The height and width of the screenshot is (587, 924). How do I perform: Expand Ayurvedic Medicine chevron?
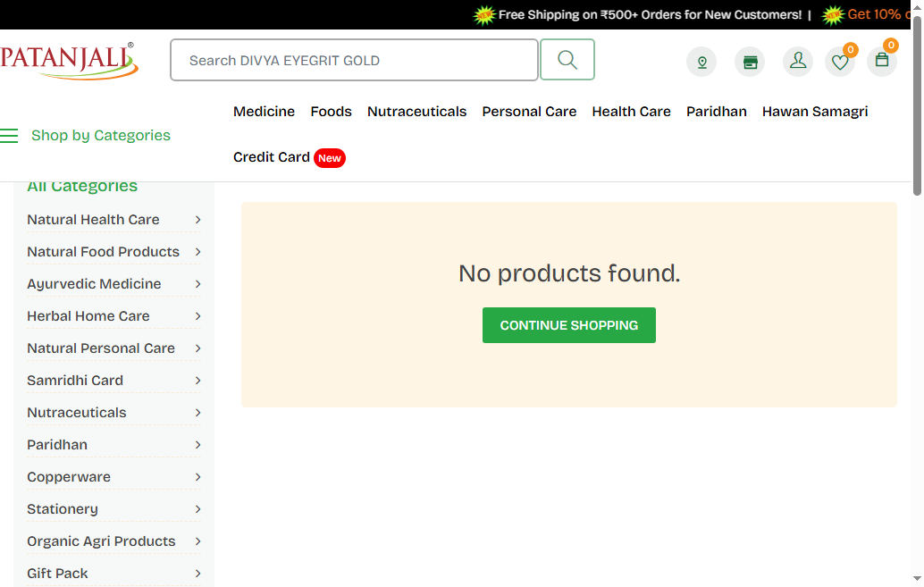pos(198,284)
